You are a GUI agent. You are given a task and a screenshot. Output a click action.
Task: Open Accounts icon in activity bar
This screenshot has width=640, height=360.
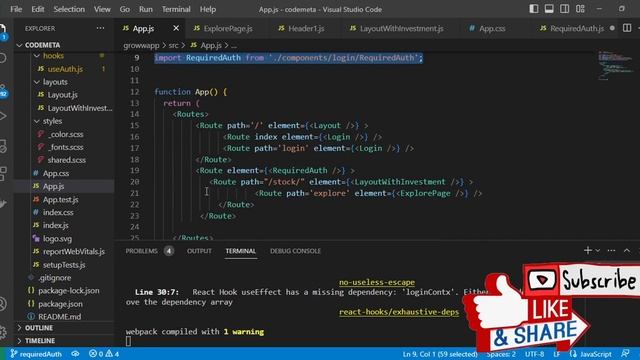2,304
